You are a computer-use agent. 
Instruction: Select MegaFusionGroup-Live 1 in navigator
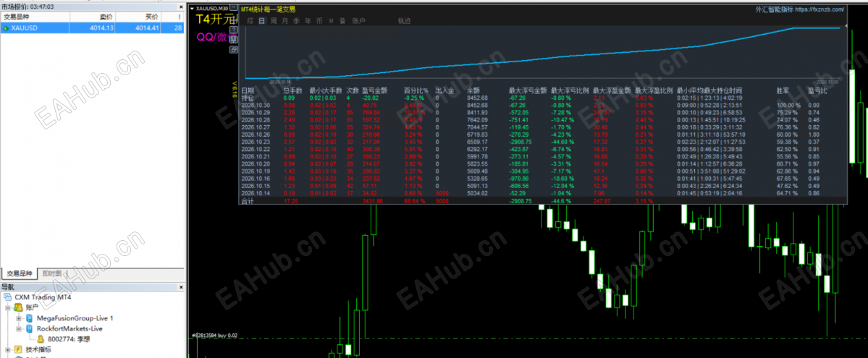[75, 318]
